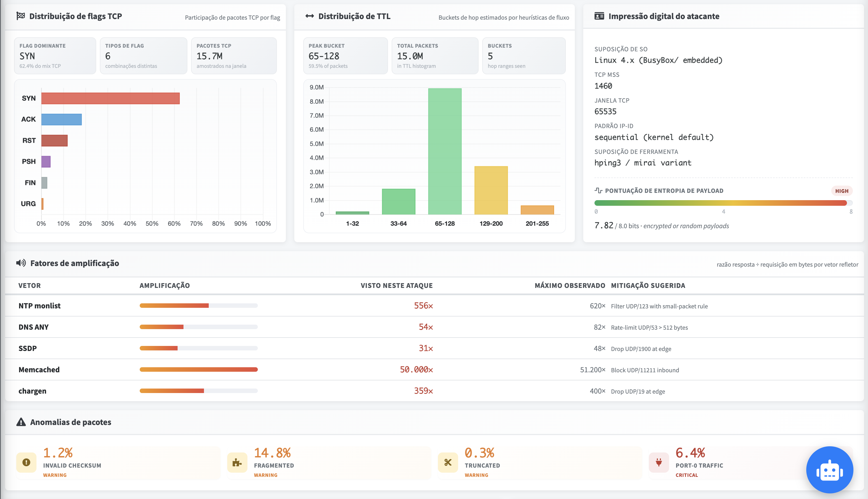Click the chargen amplification progress bar
Viewport: 868px width, 499px height.
tap(199, 391)
